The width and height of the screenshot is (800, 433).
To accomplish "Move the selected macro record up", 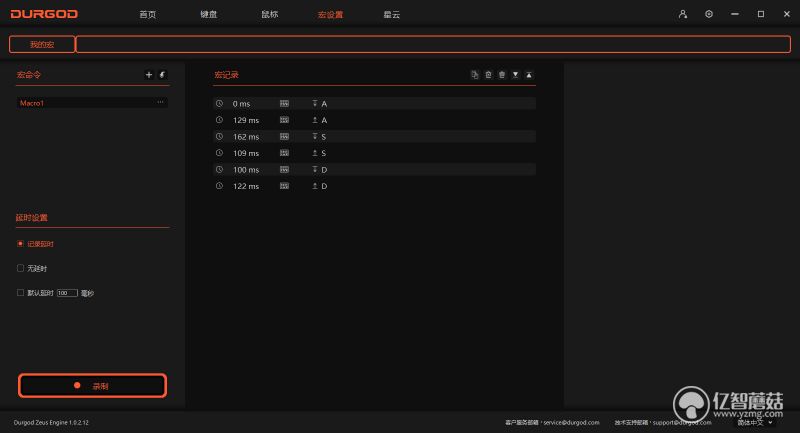I will pos(529,75).
